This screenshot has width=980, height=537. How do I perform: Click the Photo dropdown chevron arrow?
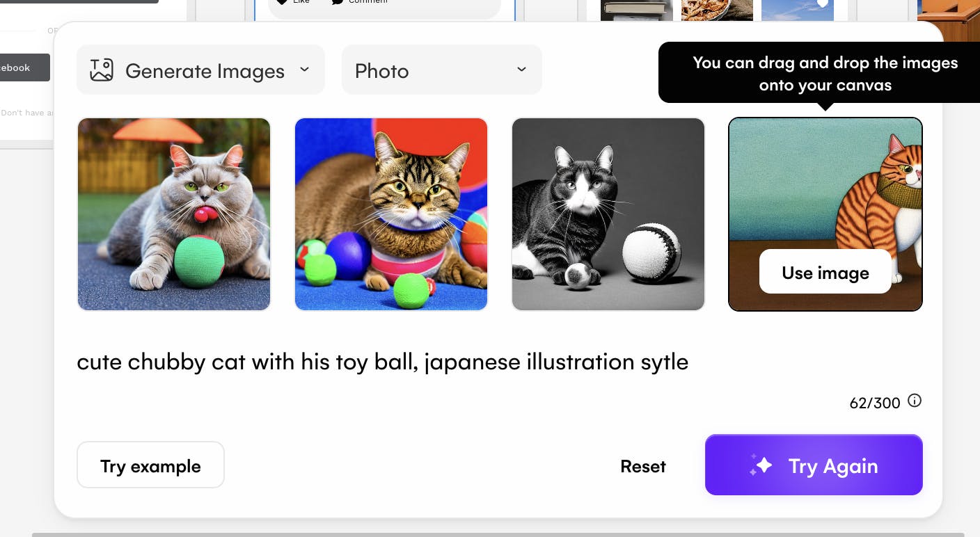tap(521, 70)
